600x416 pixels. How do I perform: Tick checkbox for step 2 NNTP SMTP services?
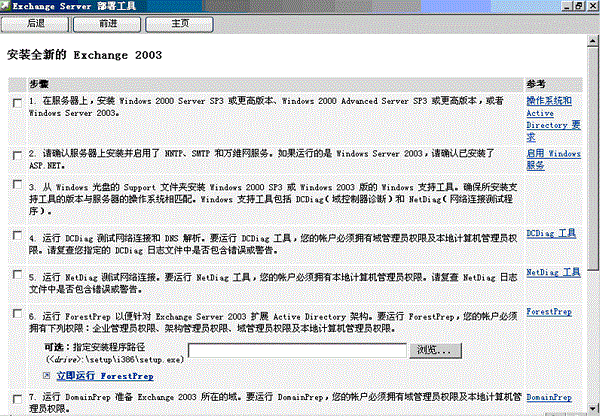(17, 155)
